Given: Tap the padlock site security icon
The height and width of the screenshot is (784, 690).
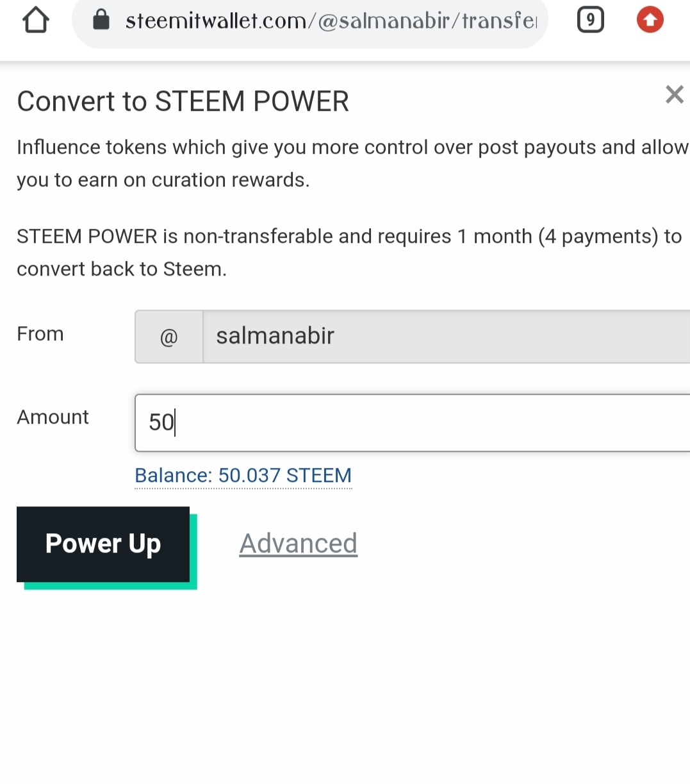Looking at the screenshot, I should [x=101, y=21].
